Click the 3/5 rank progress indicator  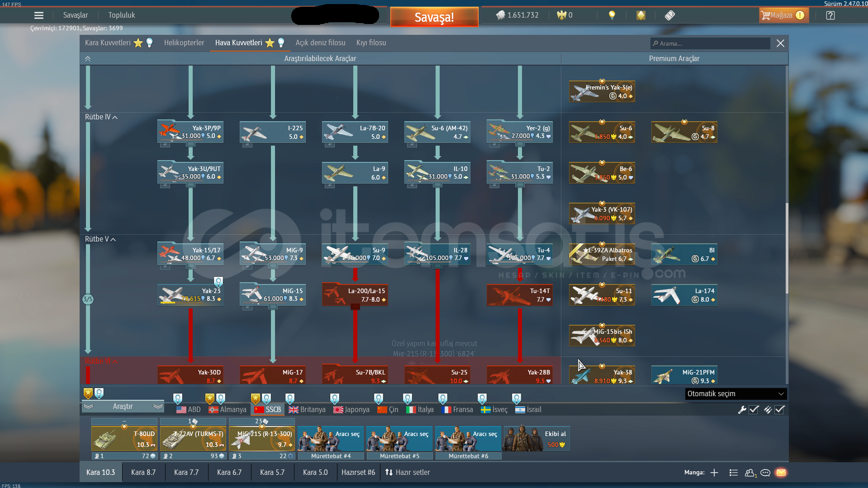point(88,299)
